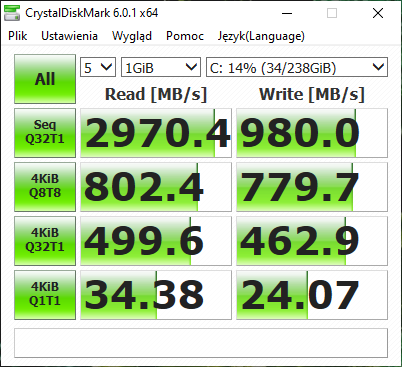
Task: Click the CrystalDiskMark app icon in title bar
Action: pos(12,13)
